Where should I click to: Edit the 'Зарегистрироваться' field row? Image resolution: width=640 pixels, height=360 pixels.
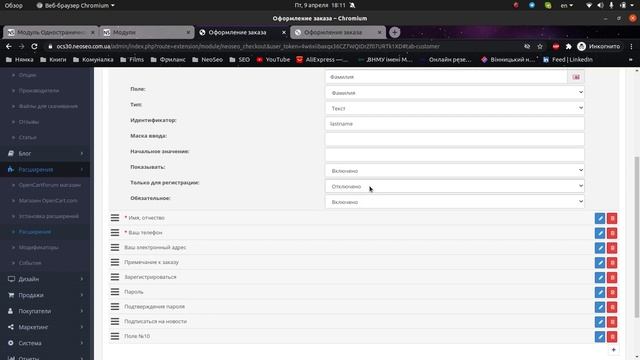coord(600,278)
